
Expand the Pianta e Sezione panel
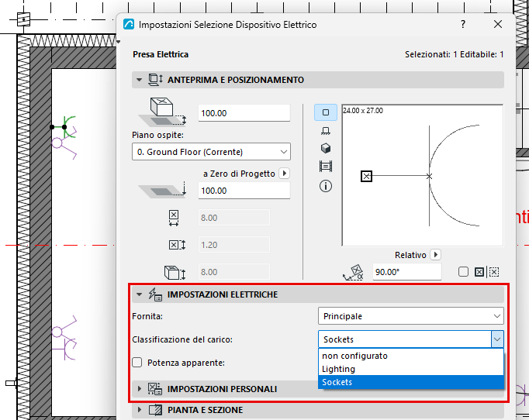(x=139, y=410)
